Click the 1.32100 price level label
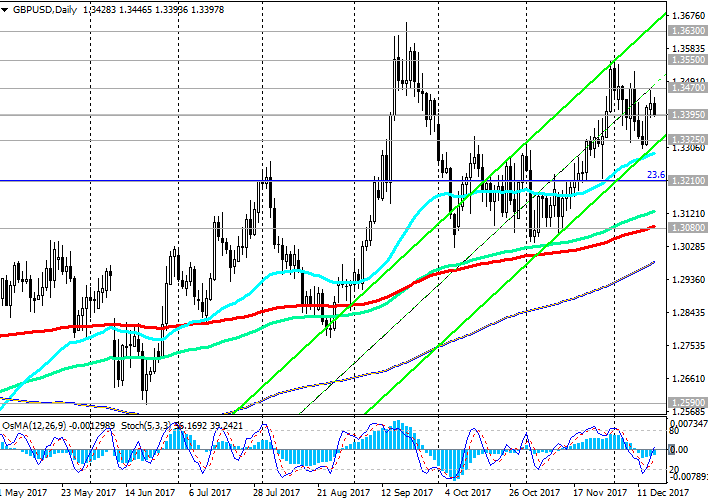Screen dimensions: 708x501 (688, 181)
